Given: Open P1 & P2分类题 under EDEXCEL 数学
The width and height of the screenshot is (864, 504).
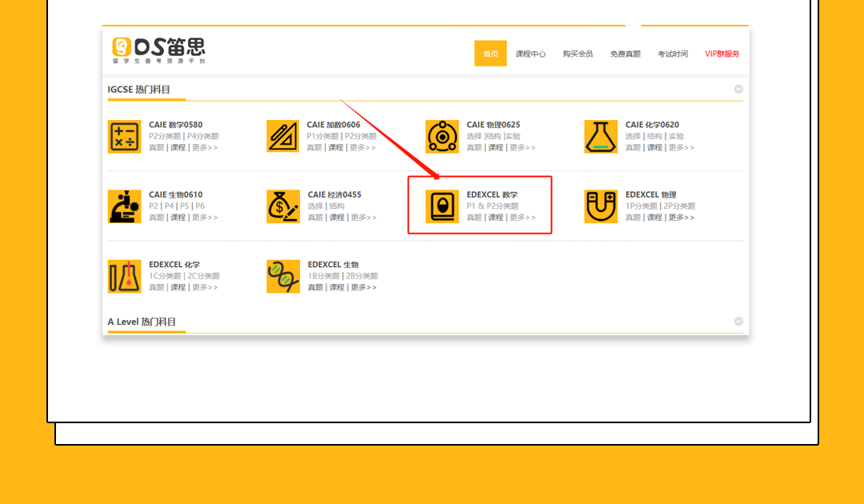Looking at the screenshot, I should point(492,206).
